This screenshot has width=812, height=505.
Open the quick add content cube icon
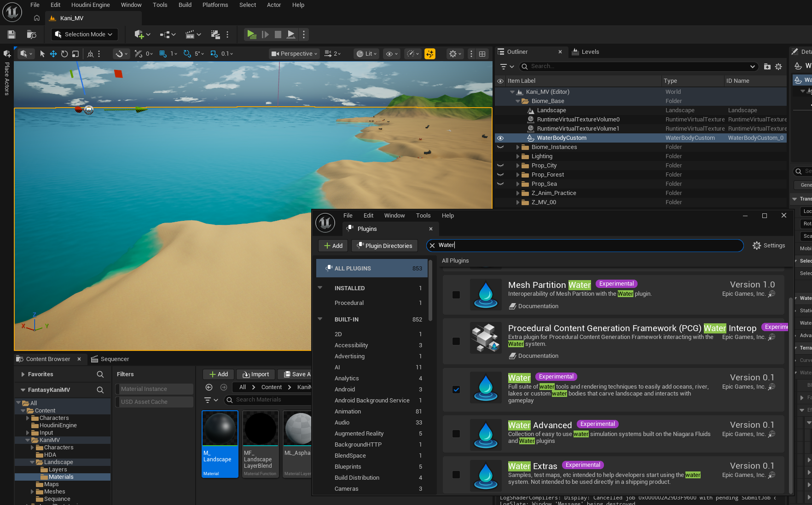click(142, 34)
